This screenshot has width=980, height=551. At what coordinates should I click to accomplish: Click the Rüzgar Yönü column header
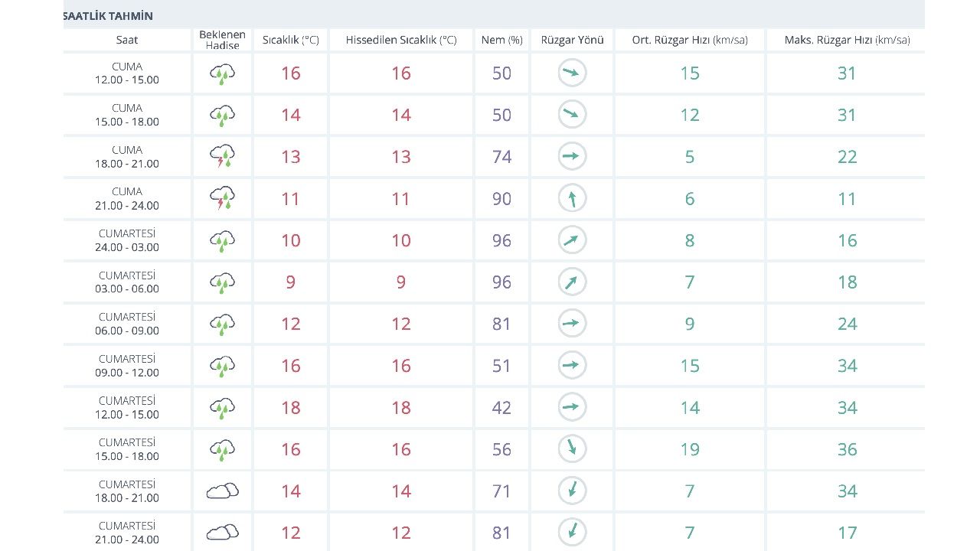[x=572, y=40]
